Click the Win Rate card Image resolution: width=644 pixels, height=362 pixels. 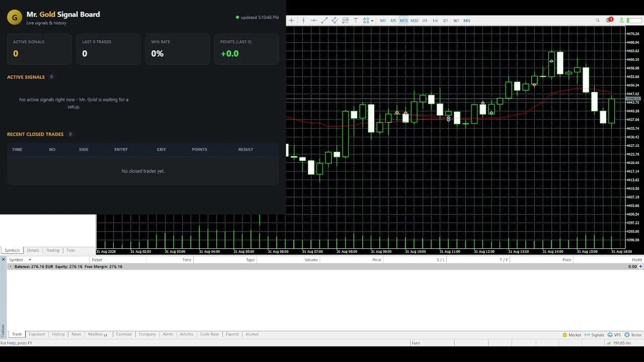178,49
